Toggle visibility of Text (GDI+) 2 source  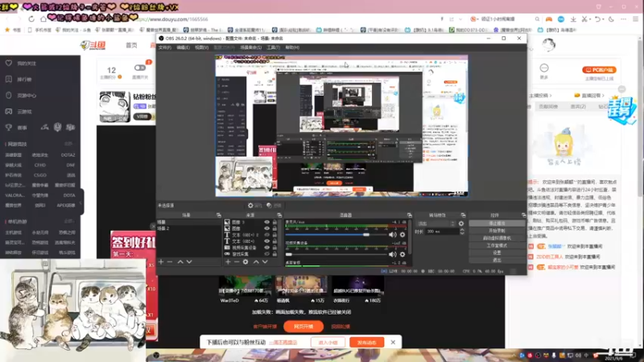pos(267,235)
